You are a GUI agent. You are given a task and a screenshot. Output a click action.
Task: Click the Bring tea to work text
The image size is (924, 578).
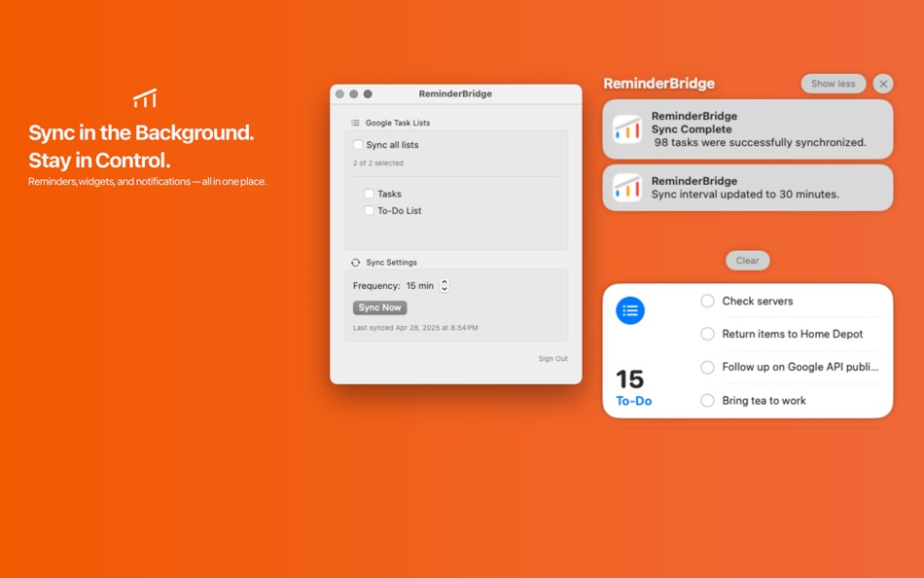click(x=764, y=401)
